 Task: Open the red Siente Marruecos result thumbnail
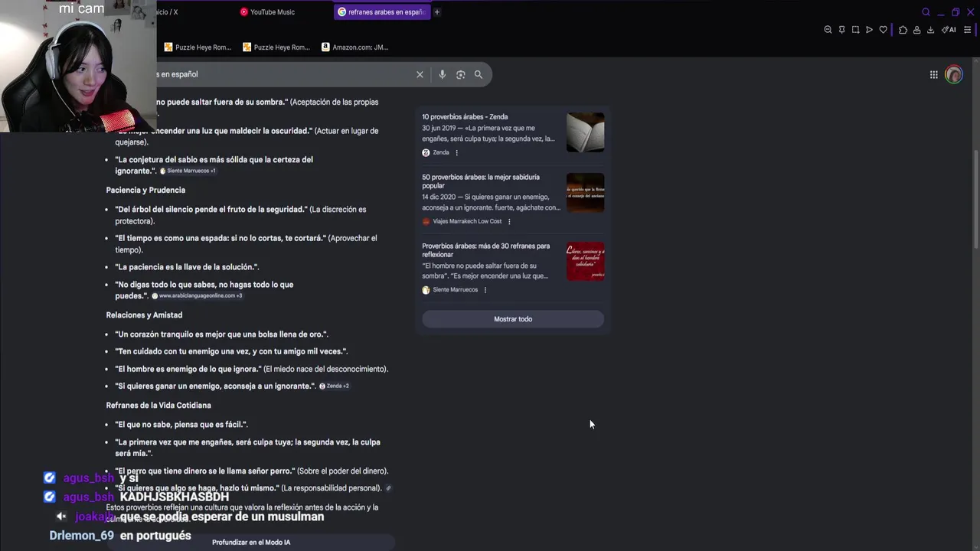click(x=585, y=262)
